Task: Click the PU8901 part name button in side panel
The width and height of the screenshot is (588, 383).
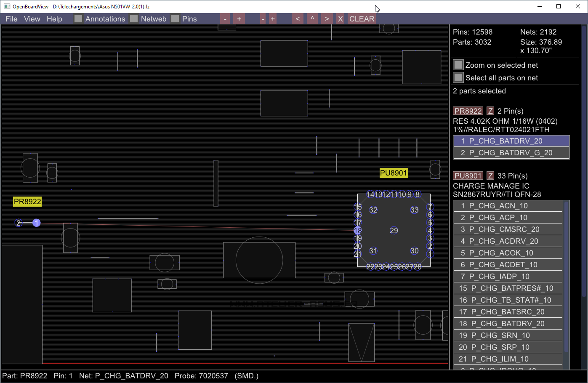Action: point(468,176)
